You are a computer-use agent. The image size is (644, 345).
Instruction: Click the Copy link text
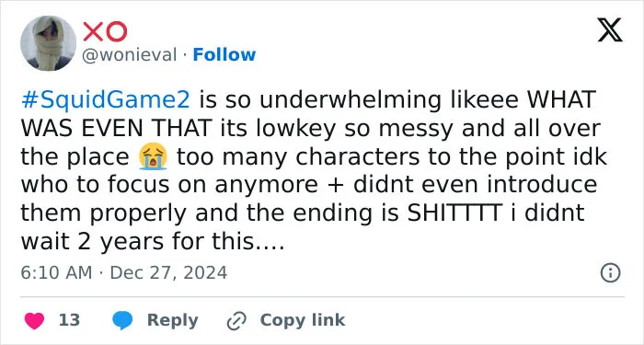tap(303, 320)
